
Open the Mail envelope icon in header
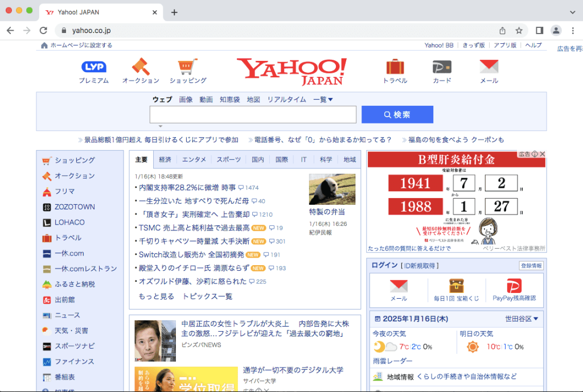point(489,67)
